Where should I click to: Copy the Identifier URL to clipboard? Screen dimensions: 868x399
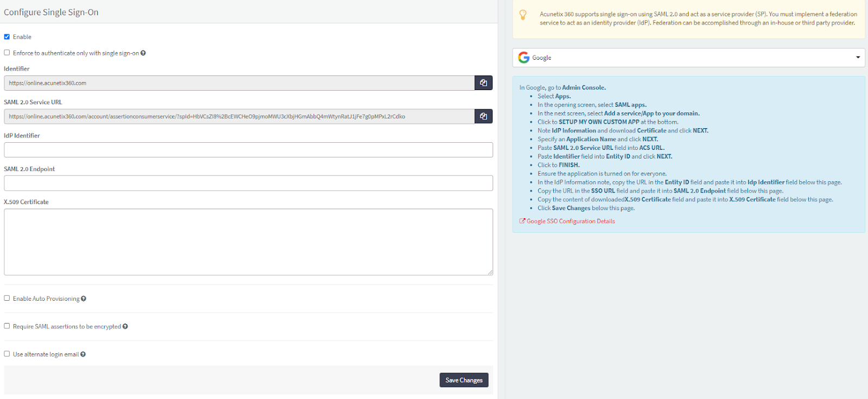[x=483, y=83]
